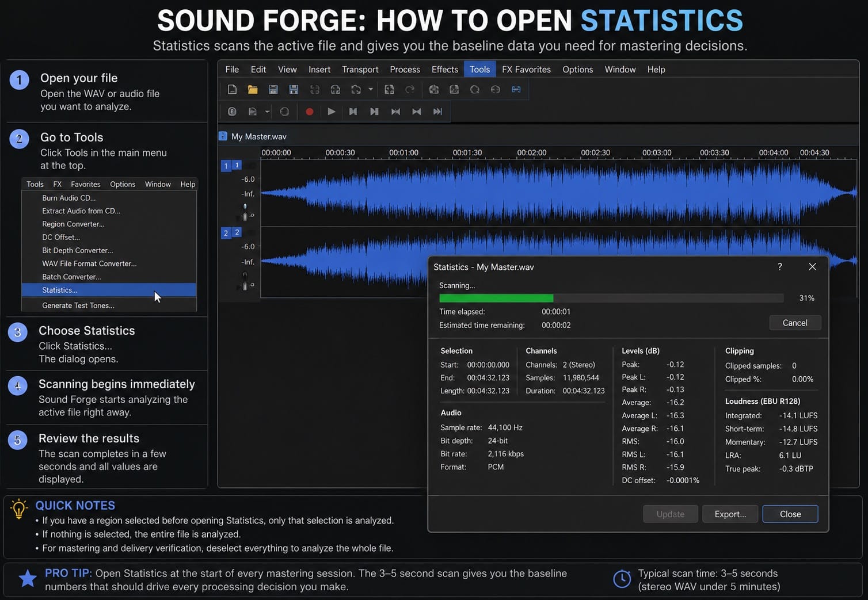This screenshot has width=868, height=600.
Task: Click the channel 1 waveform
Action: (x=558, y=193)
